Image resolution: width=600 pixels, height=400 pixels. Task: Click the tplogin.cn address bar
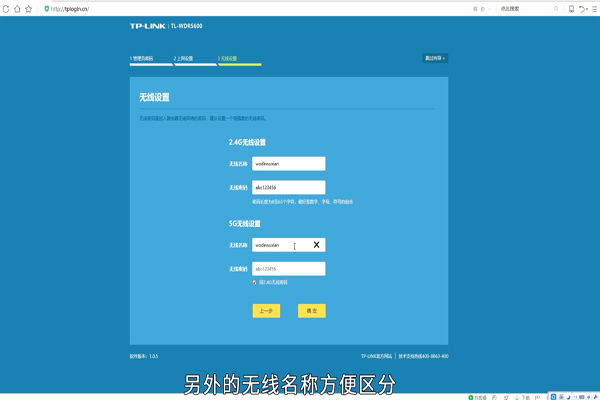tap(70, 9)
